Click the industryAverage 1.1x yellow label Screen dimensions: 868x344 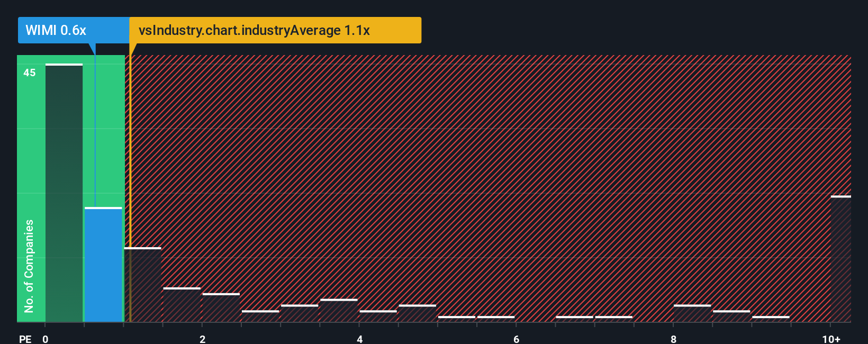pos(275,30)
